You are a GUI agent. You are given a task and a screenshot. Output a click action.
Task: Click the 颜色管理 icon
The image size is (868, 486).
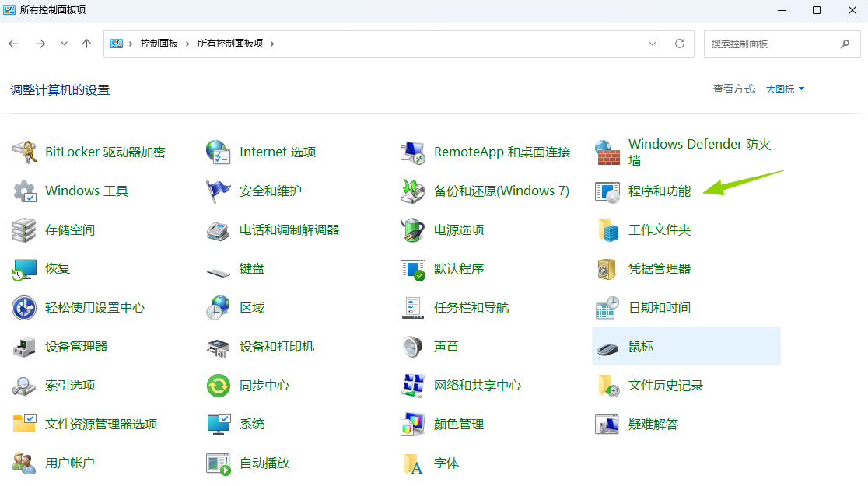413,425
